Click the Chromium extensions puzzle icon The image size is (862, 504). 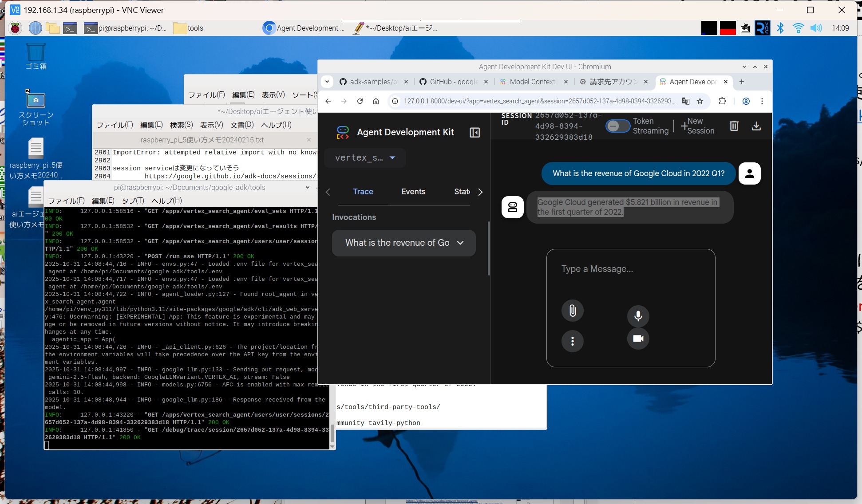(x=722, y=101)
